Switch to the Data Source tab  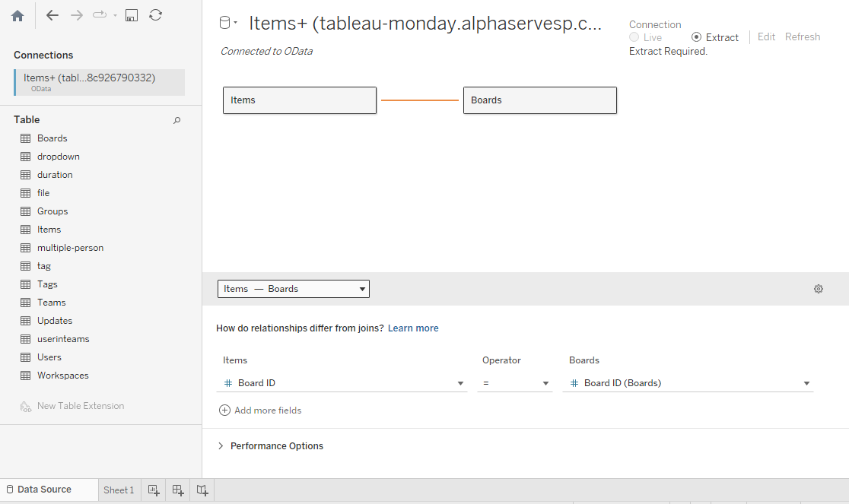(44, 490)
